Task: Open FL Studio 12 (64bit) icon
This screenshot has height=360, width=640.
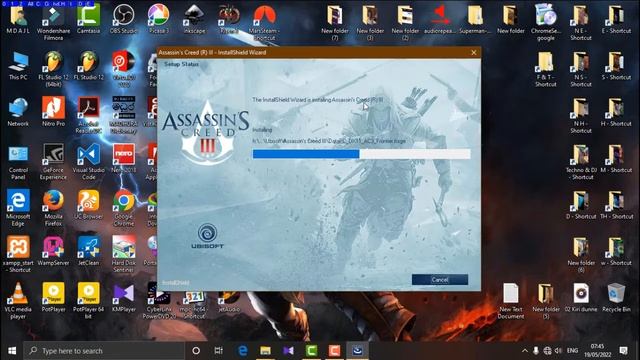Action: point(53,69)
